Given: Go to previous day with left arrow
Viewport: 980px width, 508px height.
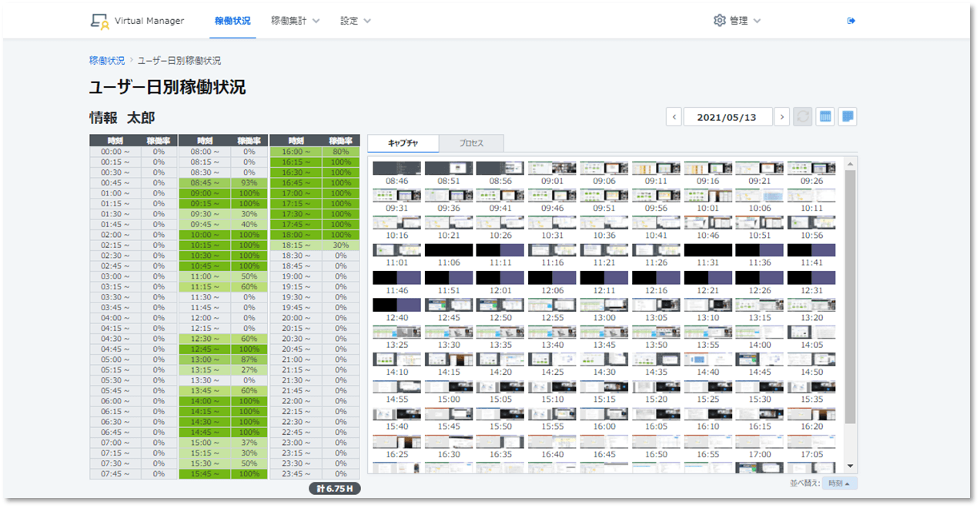Looking at the screenshot, I should click(674, 117).
